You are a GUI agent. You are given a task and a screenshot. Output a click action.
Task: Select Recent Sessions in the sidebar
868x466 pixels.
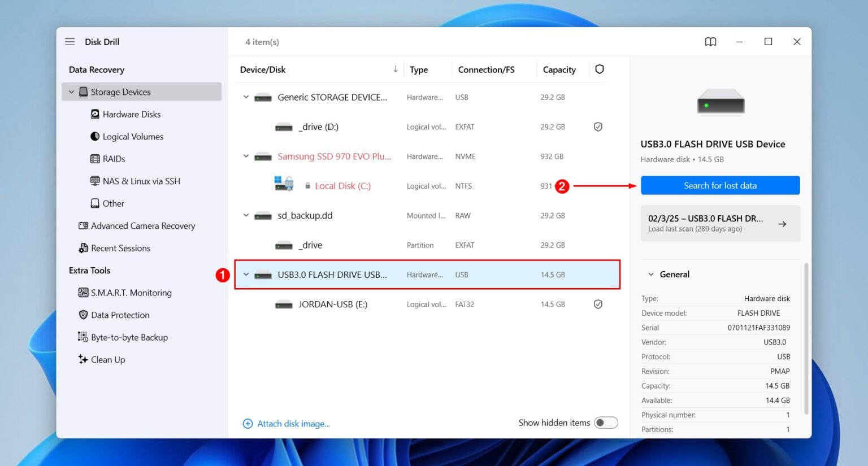coord(120,248)
